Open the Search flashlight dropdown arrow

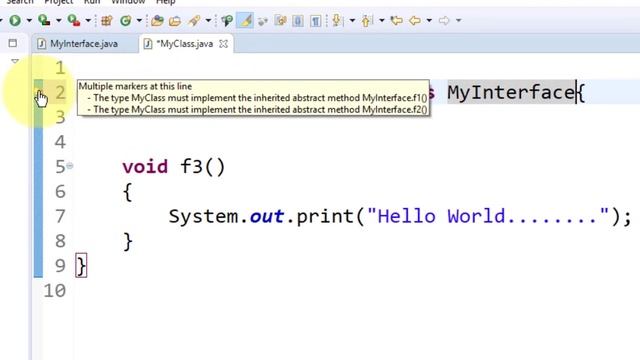(208, 20)
